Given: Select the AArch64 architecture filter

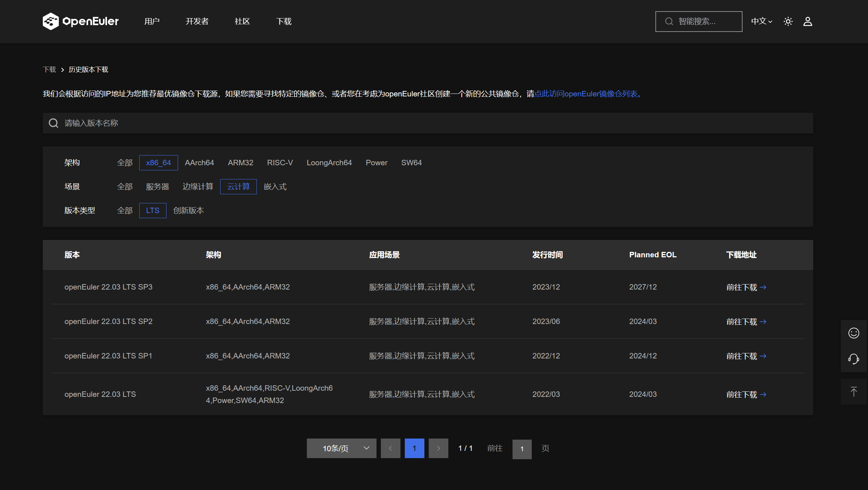Looking at the screenshot, I should (199, 163).
